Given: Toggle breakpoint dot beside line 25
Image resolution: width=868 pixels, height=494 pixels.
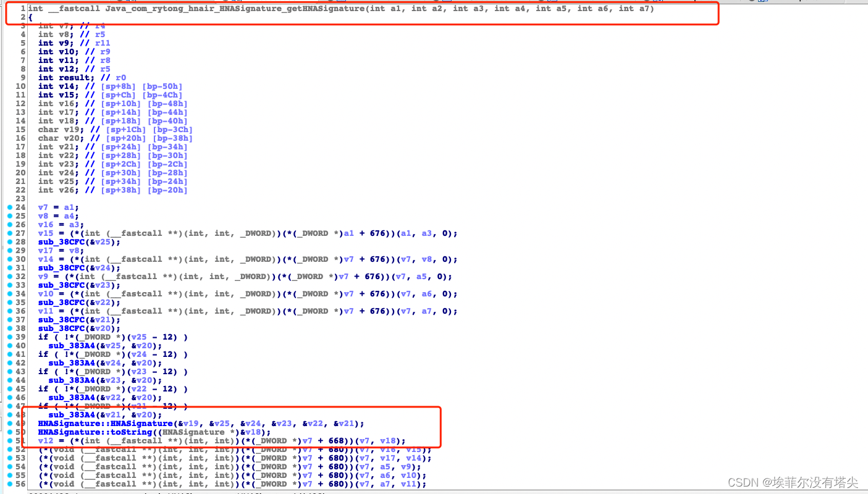Looking at the screenshot, I should coord(9,216).
